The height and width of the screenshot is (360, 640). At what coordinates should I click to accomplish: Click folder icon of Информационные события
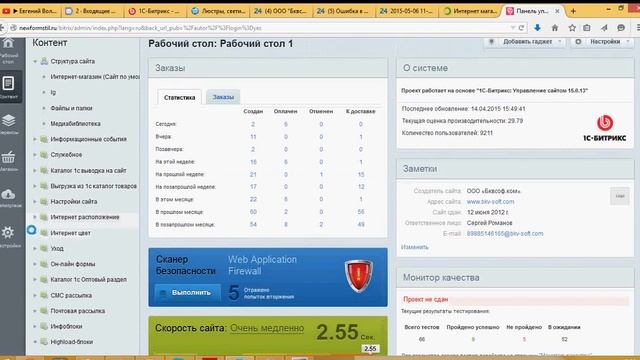click(x=44, y=139)
